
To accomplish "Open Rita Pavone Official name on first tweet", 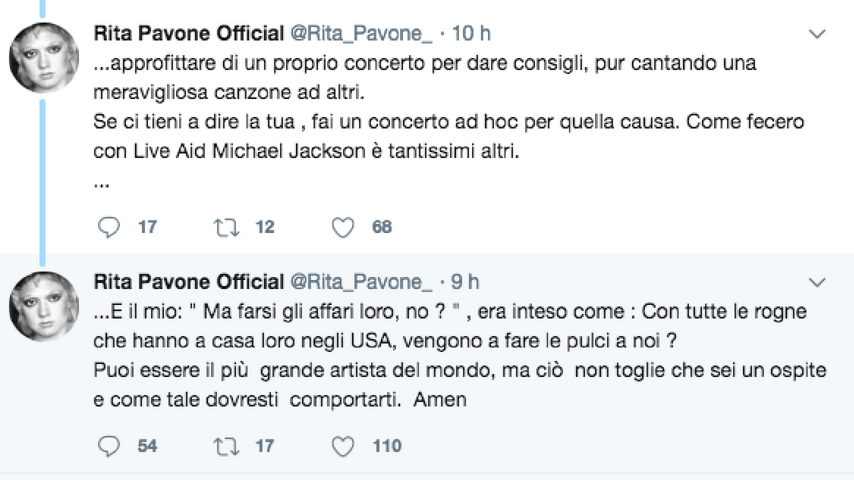I will (188, 34).
